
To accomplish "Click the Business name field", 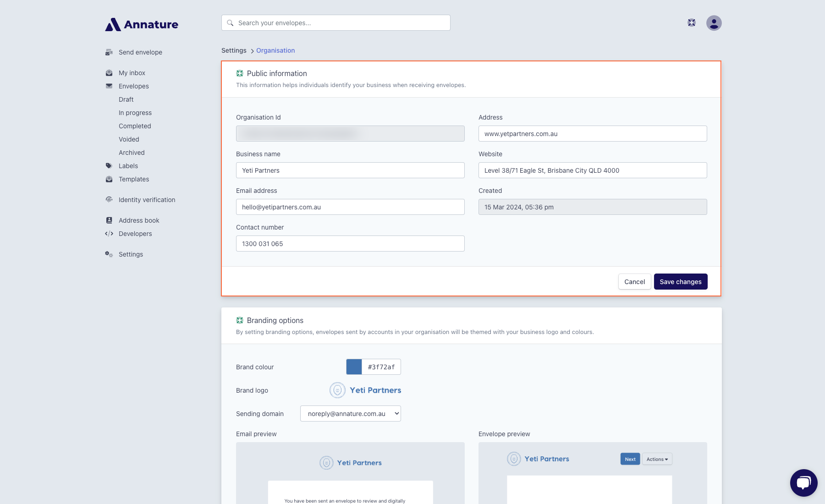I will click(350, 170).
